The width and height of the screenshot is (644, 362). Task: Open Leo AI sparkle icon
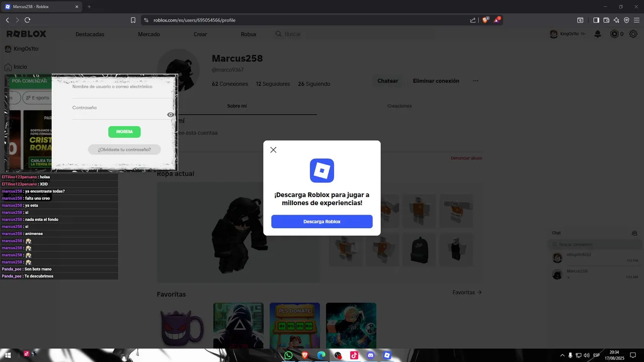click(x=616, y=20)
